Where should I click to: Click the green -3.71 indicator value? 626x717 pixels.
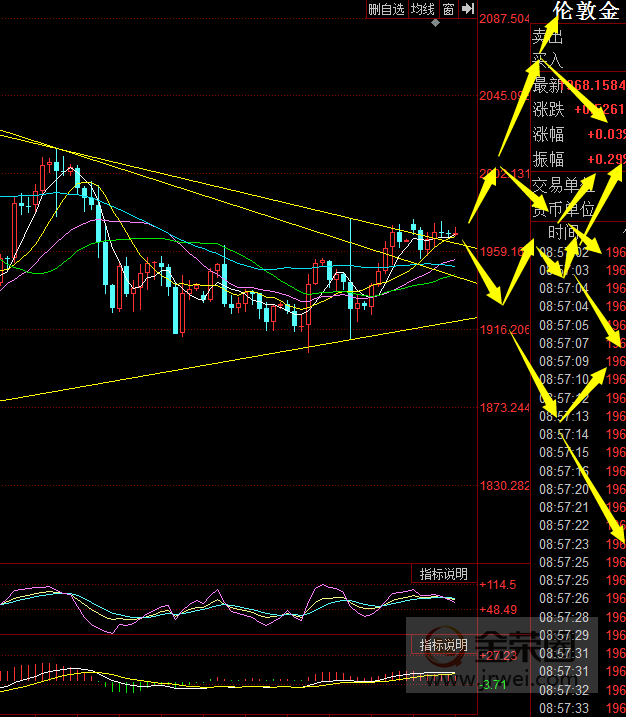tap(494, 685)
